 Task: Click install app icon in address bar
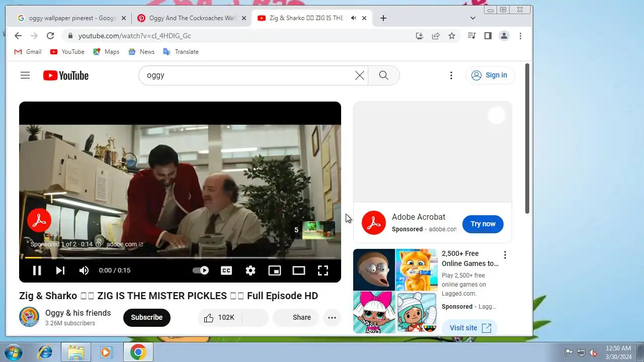tap(420, 36)
